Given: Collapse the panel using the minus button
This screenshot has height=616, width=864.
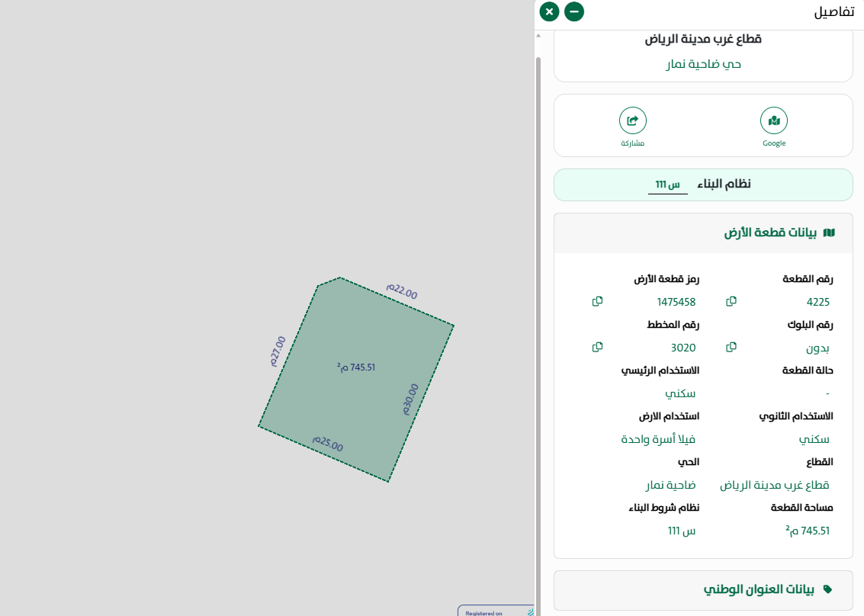Looking at the screenshot, I should (x=573, y=11).
